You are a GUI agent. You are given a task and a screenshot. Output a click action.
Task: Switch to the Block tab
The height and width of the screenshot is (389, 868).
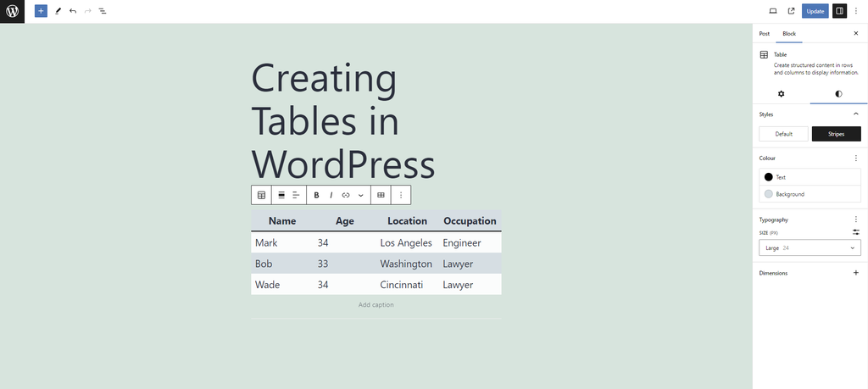pos(789,34)
